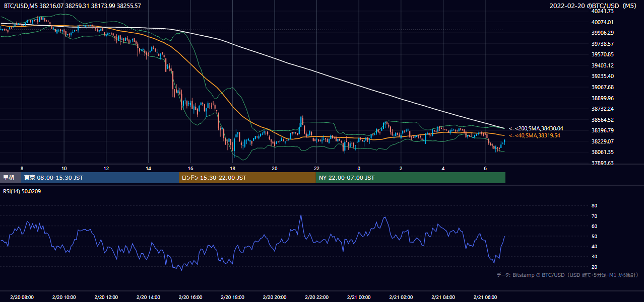Click hour tick 10 under the price chart
The width and height of the screenshot is (644, 302).
point(64,168)
